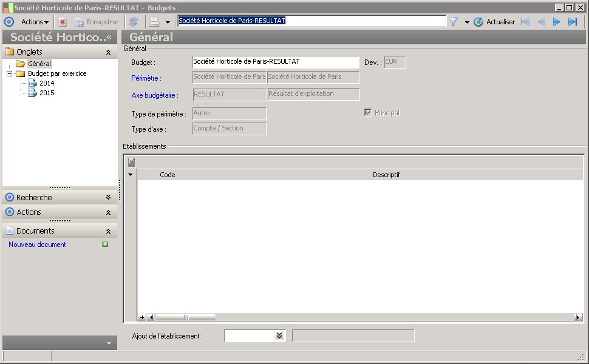Open the 2015 budget year

[47, 93]
